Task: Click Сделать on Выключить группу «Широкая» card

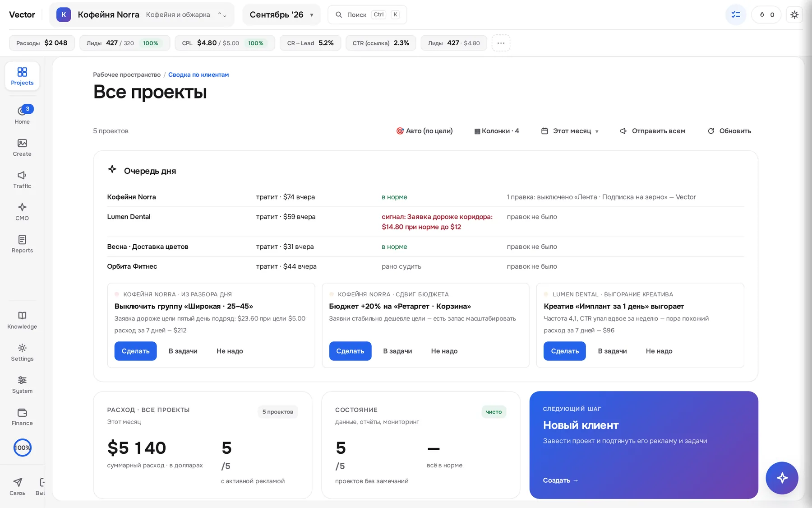Action: point(135,351)
